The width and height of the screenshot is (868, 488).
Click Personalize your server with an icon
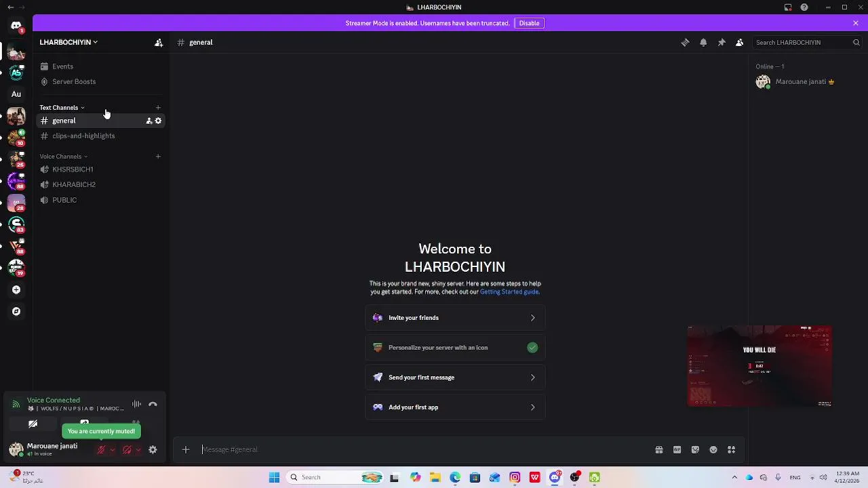455,348
